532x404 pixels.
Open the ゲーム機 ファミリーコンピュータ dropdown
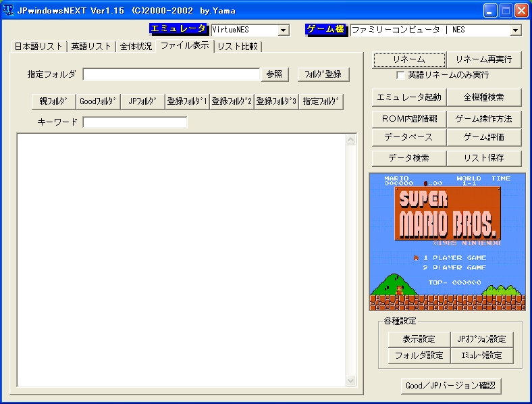point(515,30)
